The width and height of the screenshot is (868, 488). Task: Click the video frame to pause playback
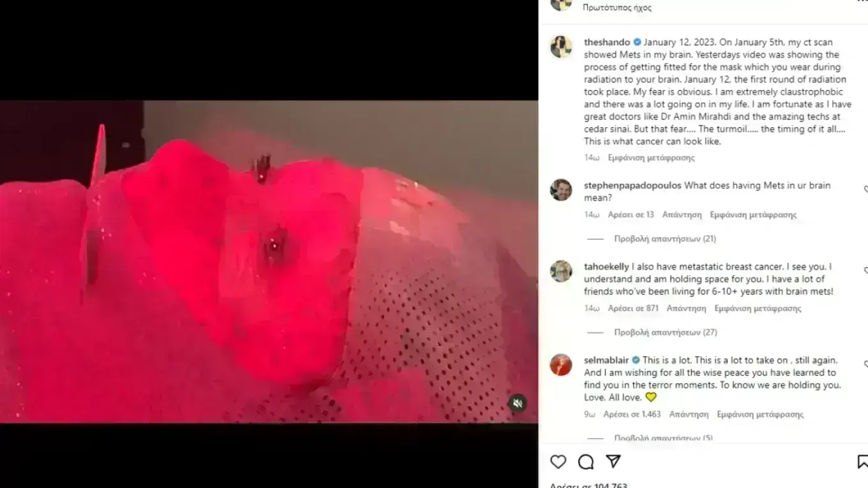pyautogui.click(x=269, y=261)
